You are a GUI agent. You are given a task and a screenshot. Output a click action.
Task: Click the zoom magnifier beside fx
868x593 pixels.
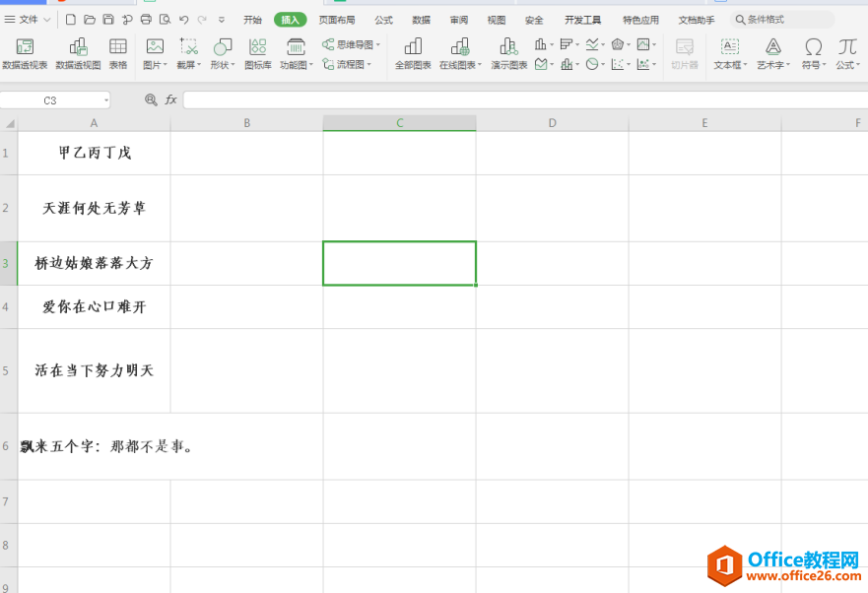pyautogui.click(x=151, y=99)
